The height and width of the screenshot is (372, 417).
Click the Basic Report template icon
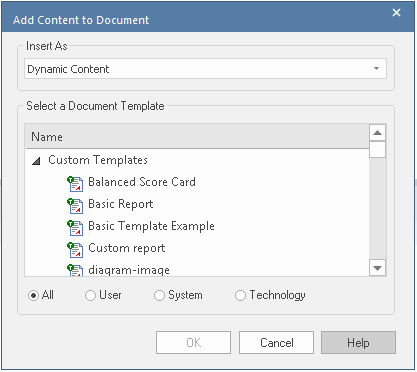pos(75,206)
